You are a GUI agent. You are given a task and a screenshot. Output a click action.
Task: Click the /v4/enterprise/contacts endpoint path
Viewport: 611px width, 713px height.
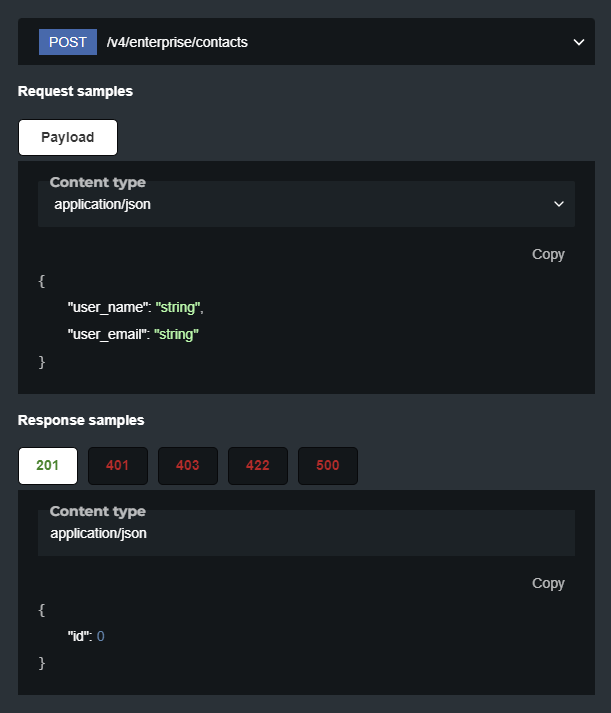[177, 42]
